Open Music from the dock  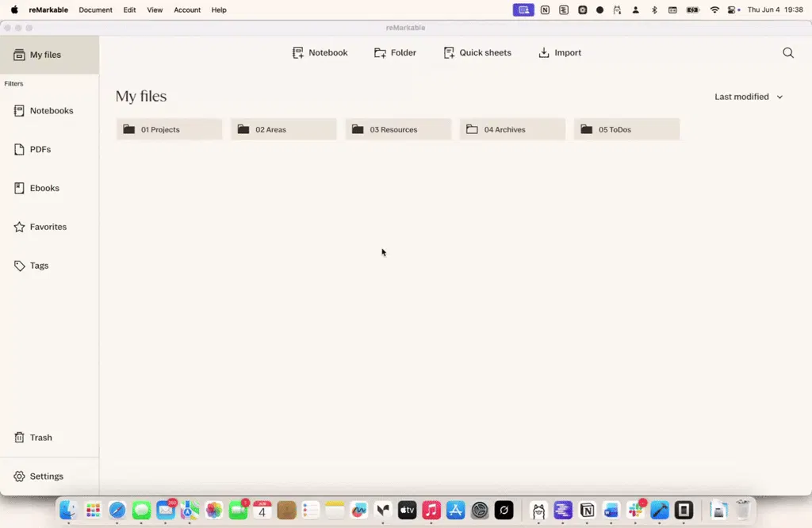431,511
